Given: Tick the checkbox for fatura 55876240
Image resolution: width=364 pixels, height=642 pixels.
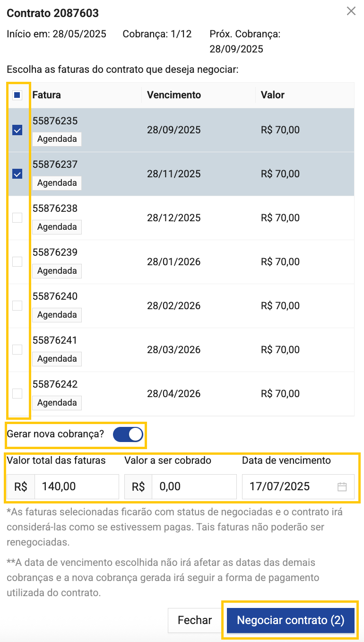Looking at the screenshot, I should coord(17,306).
